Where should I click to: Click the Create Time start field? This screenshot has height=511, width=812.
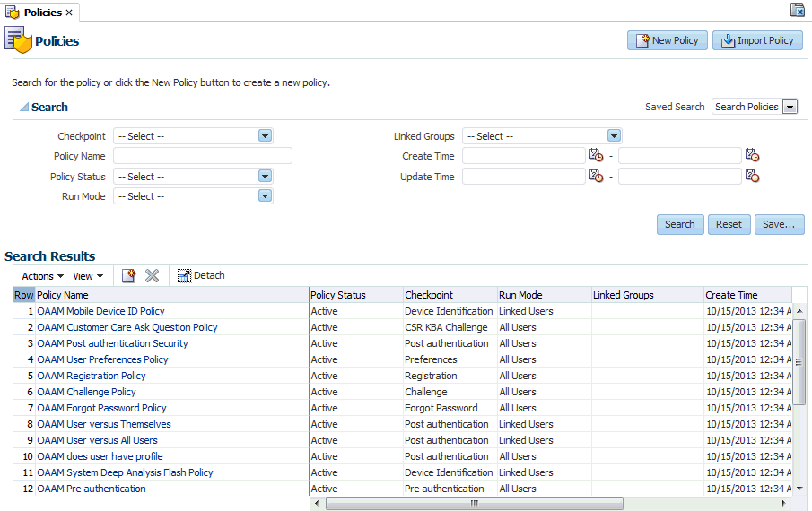point(524,156)
